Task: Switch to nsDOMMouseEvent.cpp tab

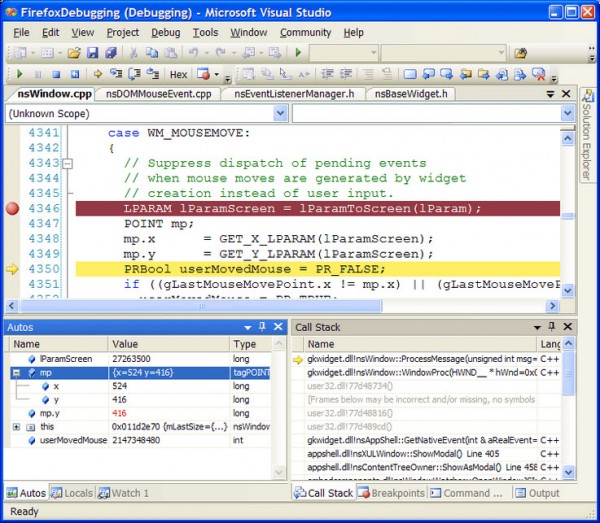Action: tap(158, 94)
